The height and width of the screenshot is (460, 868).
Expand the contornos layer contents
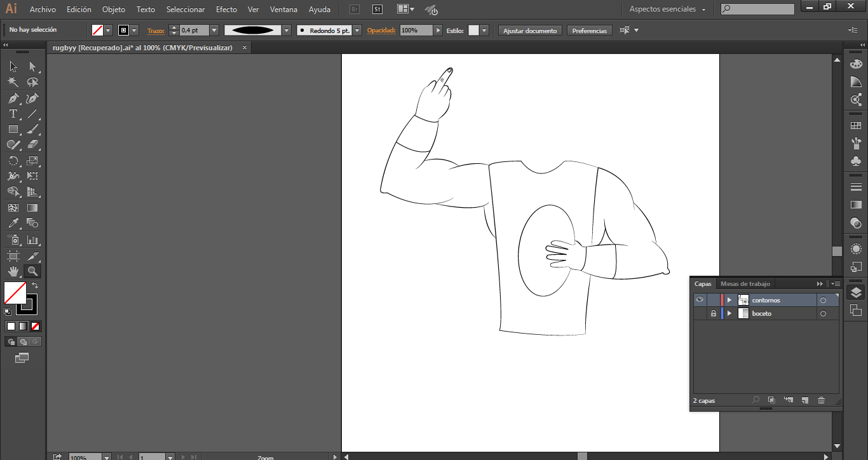tap(729, 300)
